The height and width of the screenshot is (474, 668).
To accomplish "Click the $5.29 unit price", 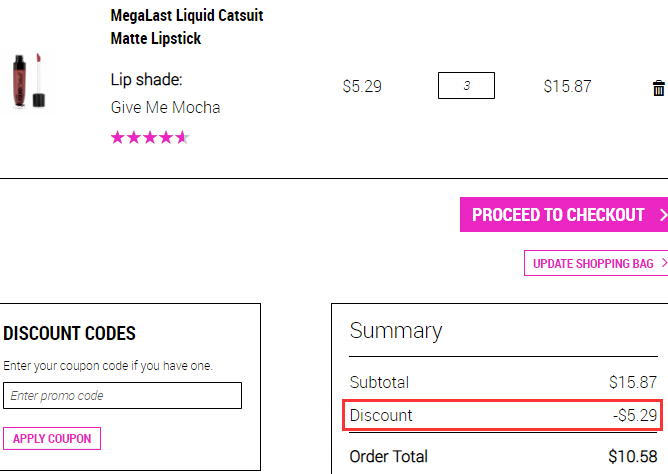I will tap(362, 86).
